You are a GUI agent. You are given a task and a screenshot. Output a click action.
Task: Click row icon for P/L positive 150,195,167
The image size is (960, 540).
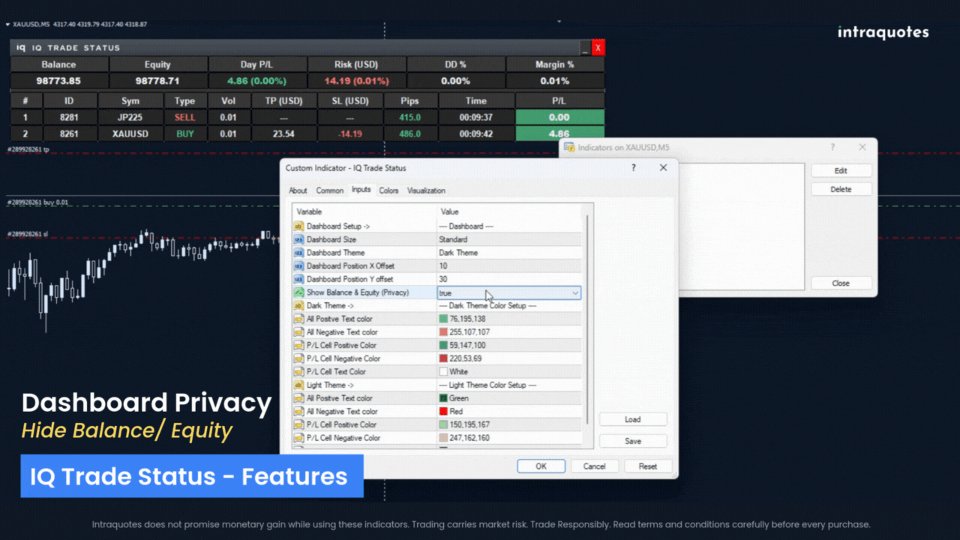tap(299, 424)
